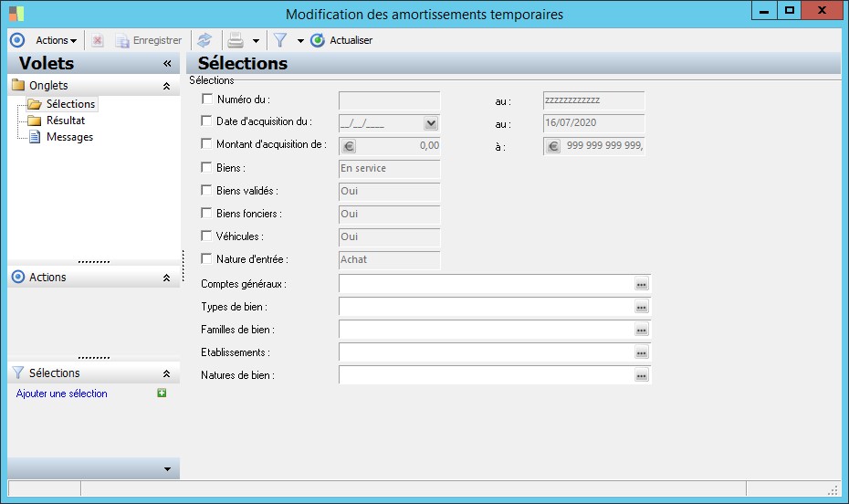Viewport: 849px width, 504px height.
Task: Click the red delete icon in toolbar
Action: click(98, 40)
